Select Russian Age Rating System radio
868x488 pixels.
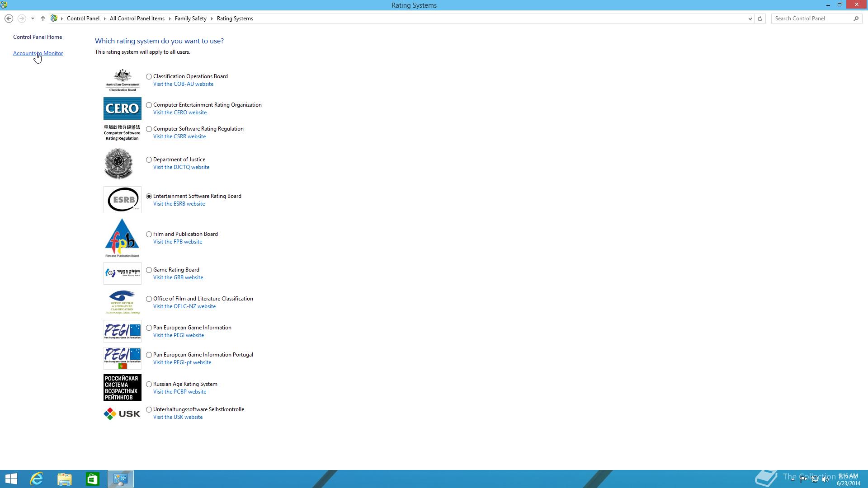click(x=149, y=385)
